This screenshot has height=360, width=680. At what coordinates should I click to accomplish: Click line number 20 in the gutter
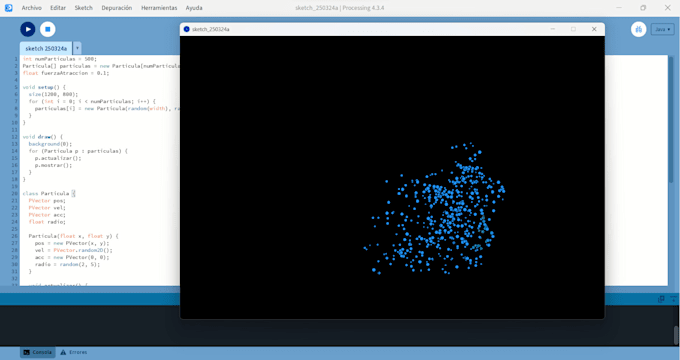pyautogui.click(x=14, y=193)
